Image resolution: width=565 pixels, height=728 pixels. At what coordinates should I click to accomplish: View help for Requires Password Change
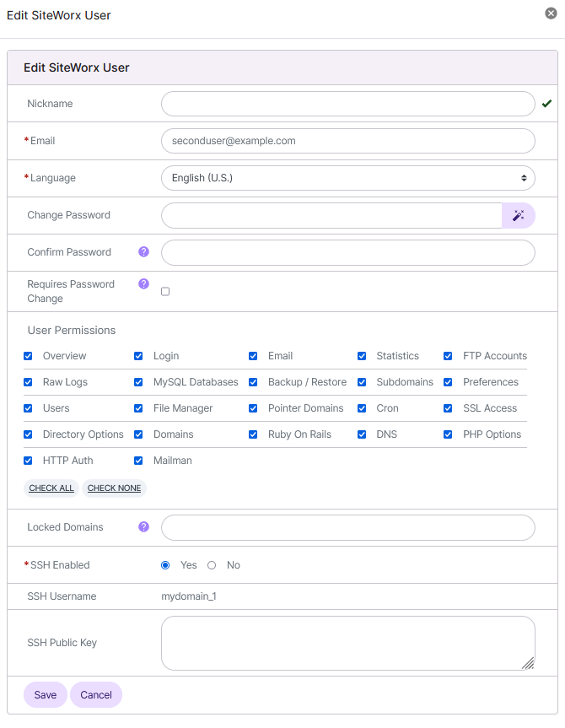coord(143,284)
